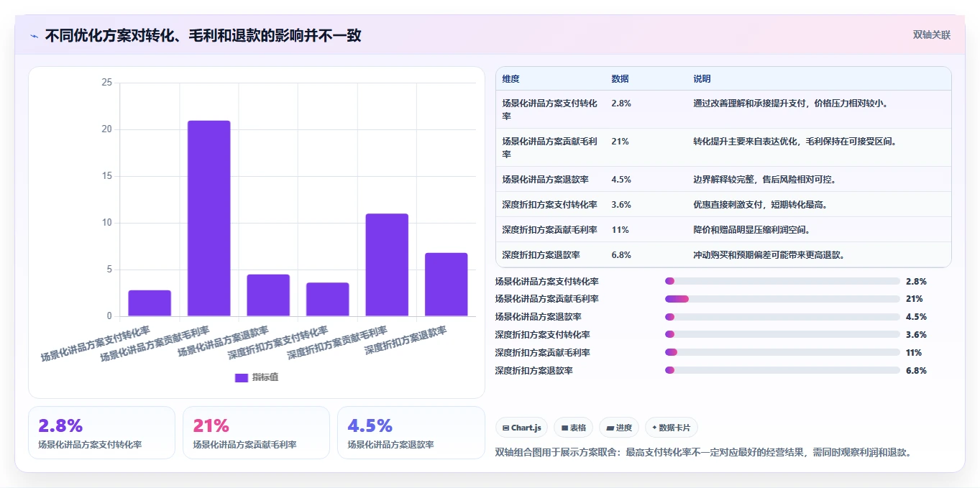Click the 2.8% 支付转化率 data card
Screen dimensions: 980x488
point(101,433)
